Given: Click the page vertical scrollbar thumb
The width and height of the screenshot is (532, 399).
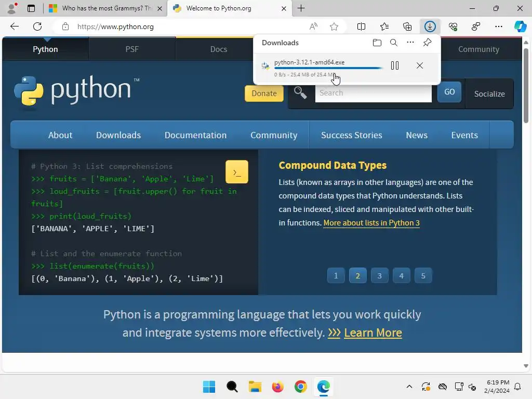Looking at the screenshot, I should (x=526, y=86).
